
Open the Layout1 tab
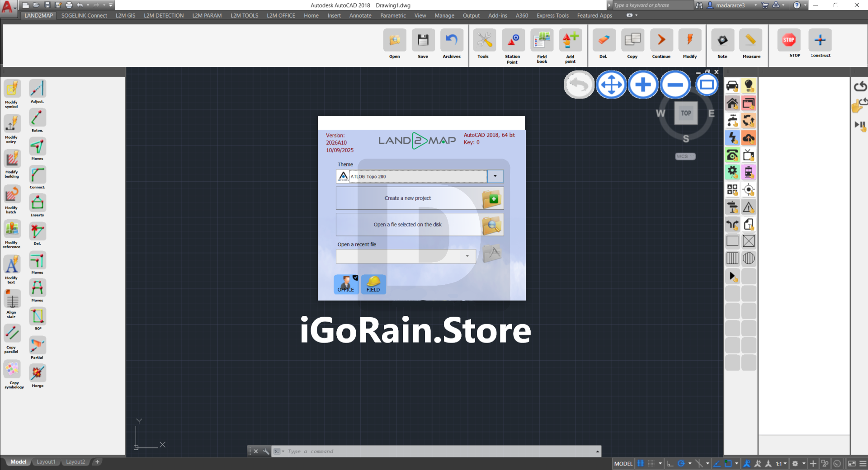point(46,462)
